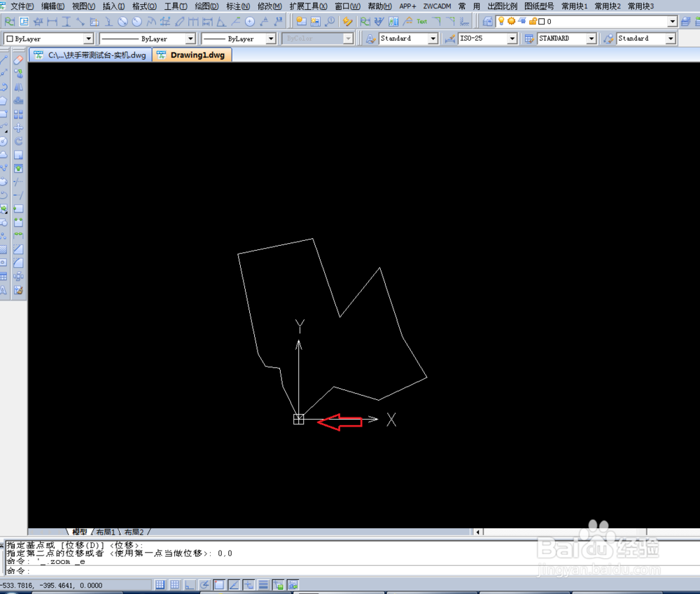Open the 编辑(E) menu
This screenshot has height=594, width=700.
[x=52, y=6]
